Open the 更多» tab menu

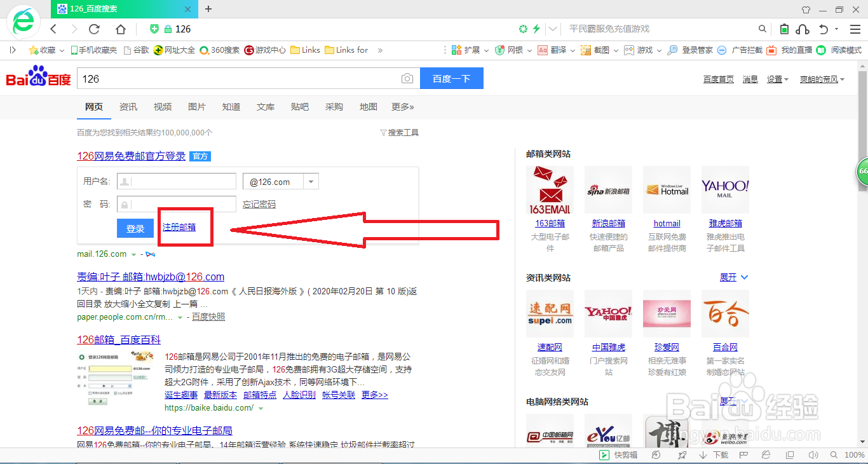pos(403,107)
